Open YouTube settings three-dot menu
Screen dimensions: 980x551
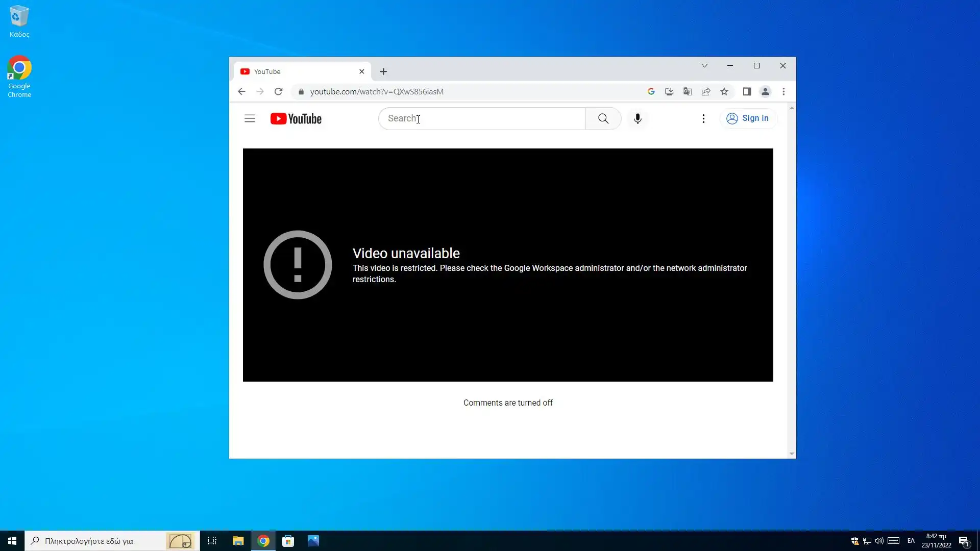click(x=703, y=118)
